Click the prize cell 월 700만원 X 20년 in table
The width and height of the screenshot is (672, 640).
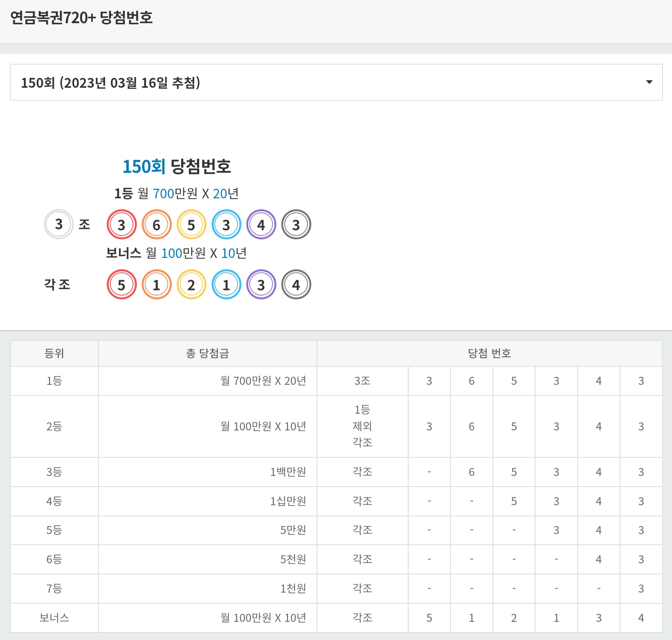pyautogui.click(x=208, y=381)
